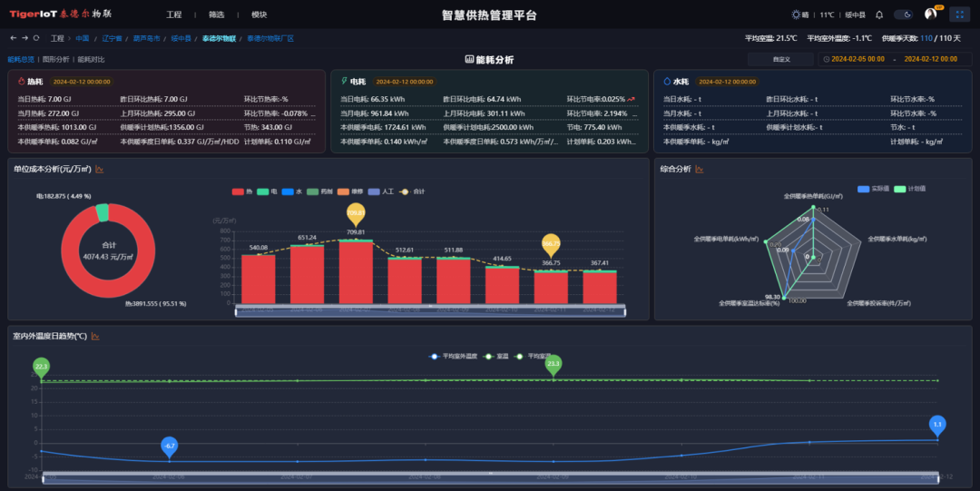Click the start date 2024-02-05 field
This screenshot has height=491, width=980.
pos(857,59)
